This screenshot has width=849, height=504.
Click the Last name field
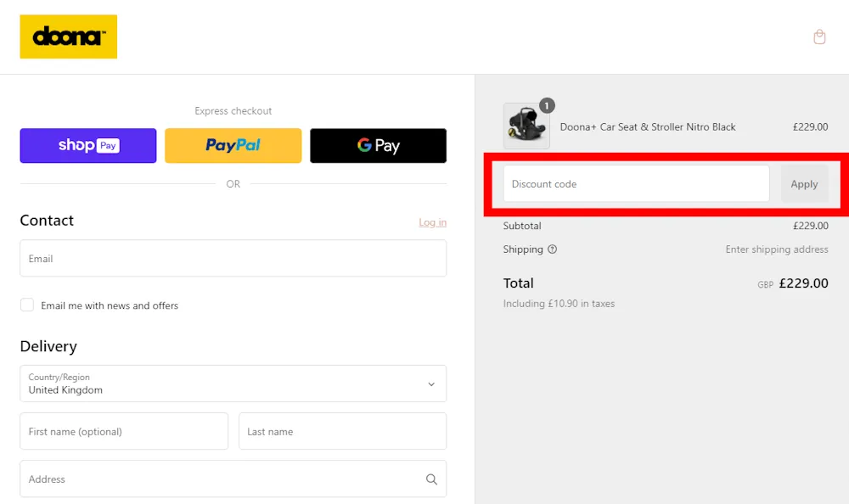coord(343,432)
